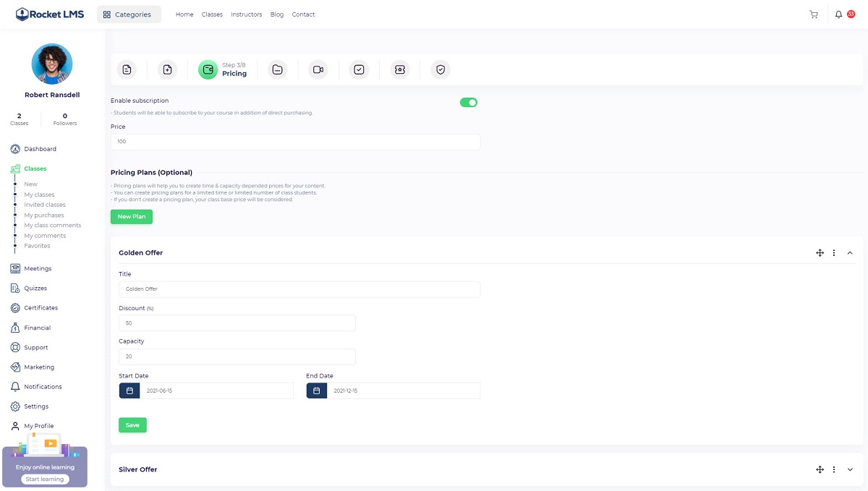Click the New Plan button
This screenshot has width=868, height=491.
(132, 217)
